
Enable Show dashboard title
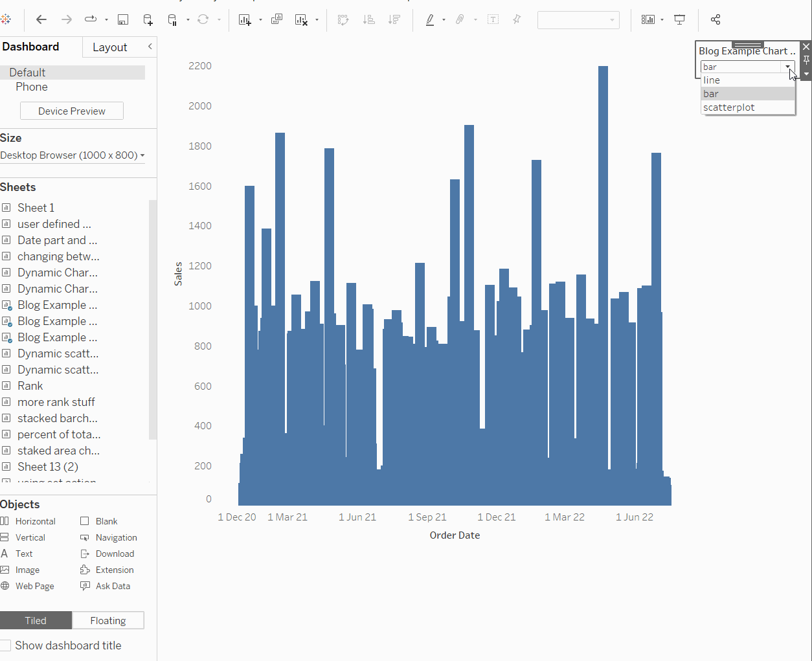point(6,645)
